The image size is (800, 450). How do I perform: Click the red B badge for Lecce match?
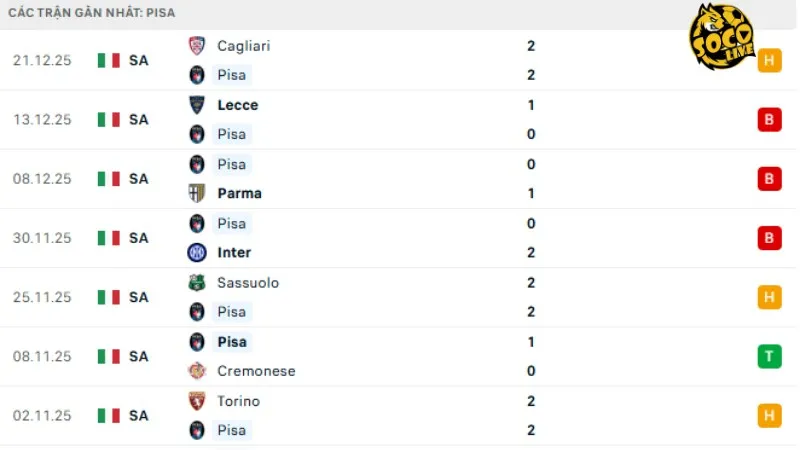point(769,120)
